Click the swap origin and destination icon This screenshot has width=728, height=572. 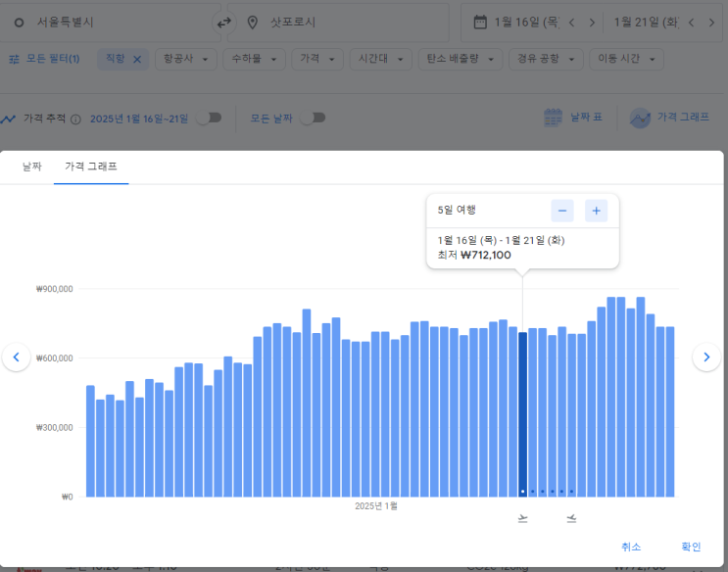tap(224, 22)
